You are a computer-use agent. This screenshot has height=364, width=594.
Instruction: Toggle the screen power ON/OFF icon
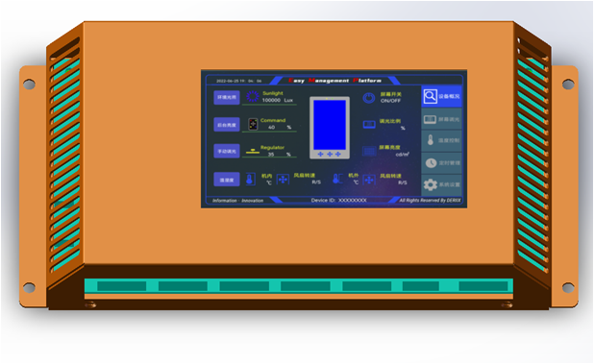tap(368, 98)
